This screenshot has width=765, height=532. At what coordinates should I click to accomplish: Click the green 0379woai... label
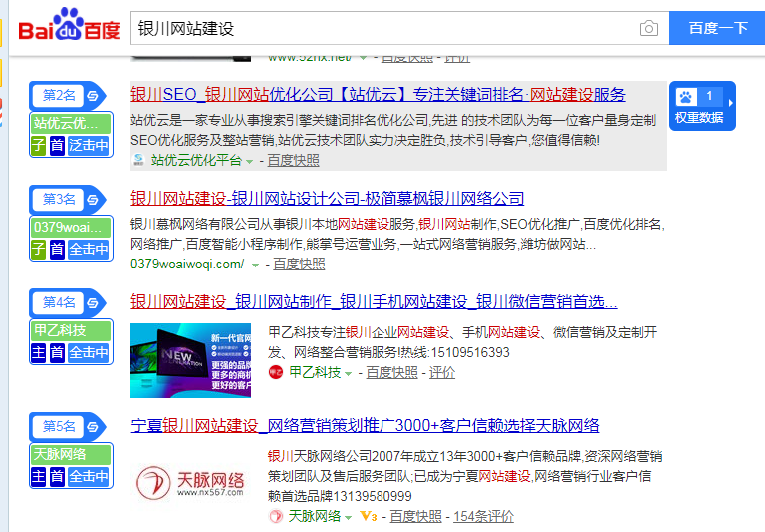(71, 228)
